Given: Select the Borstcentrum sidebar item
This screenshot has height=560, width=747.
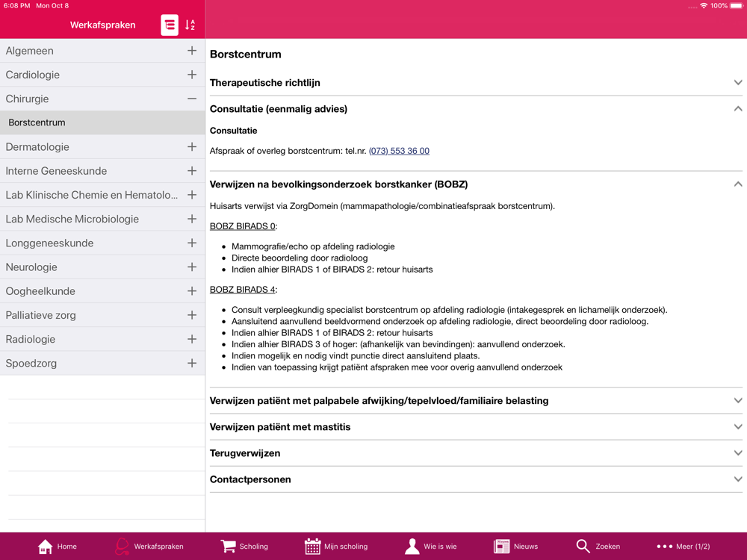Looking at the screenshot, I should (x=102, y=122).
